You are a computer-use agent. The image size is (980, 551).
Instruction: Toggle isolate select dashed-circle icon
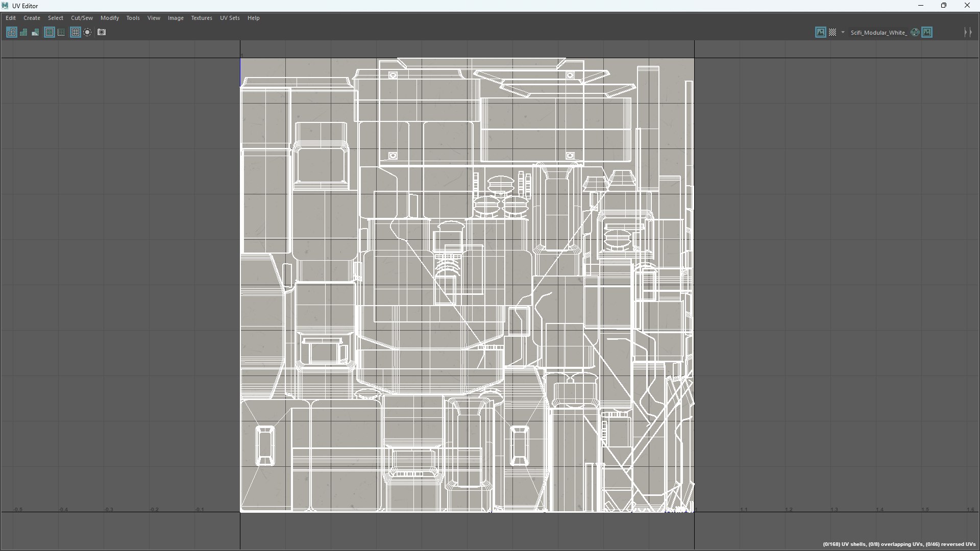pos(87,32)
